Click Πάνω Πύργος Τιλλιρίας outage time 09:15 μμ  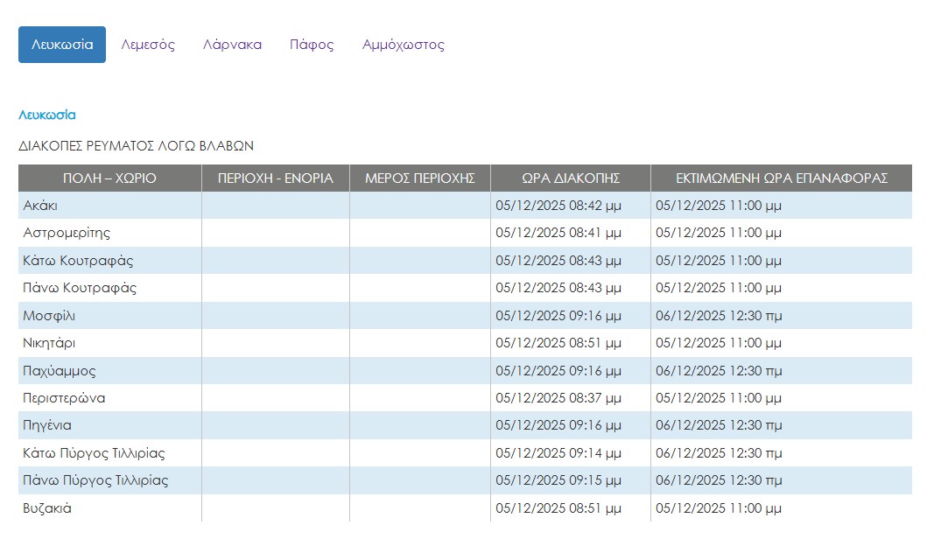click(x=558, y=480)
